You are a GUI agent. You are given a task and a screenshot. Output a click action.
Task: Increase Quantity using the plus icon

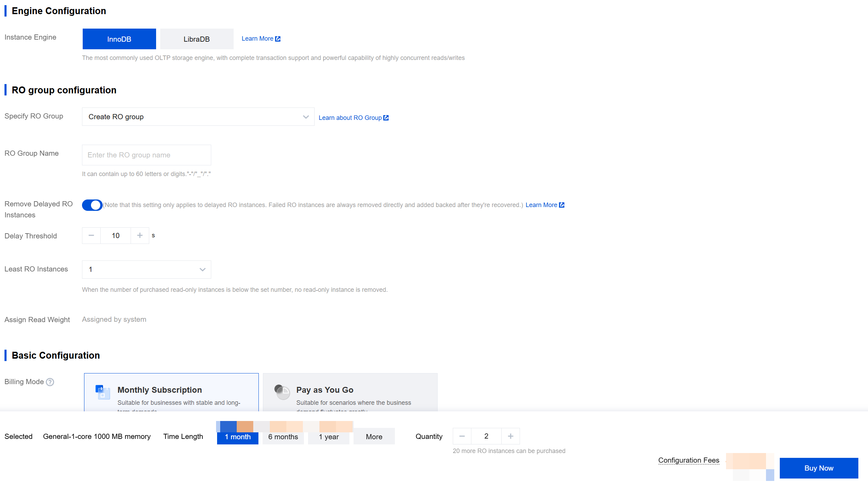pyautogui.click(x=511, y=436)
